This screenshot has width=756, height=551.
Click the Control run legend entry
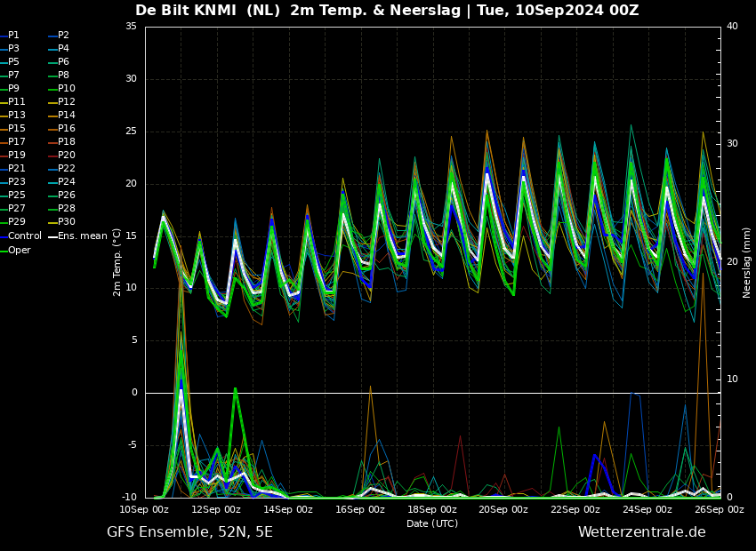(24, 236)
